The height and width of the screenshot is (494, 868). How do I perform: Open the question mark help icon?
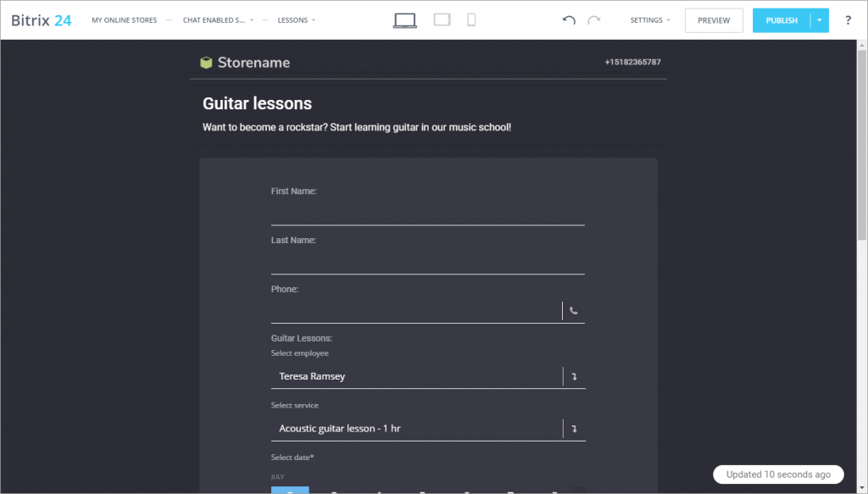coord(848,20)
